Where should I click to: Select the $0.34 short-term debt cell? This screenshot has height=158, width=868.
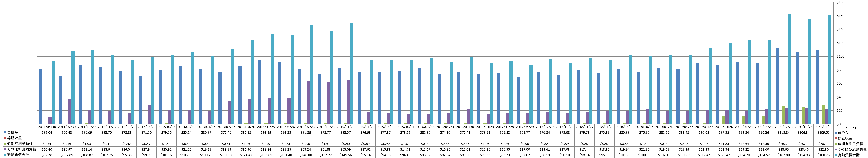point(47,144)
